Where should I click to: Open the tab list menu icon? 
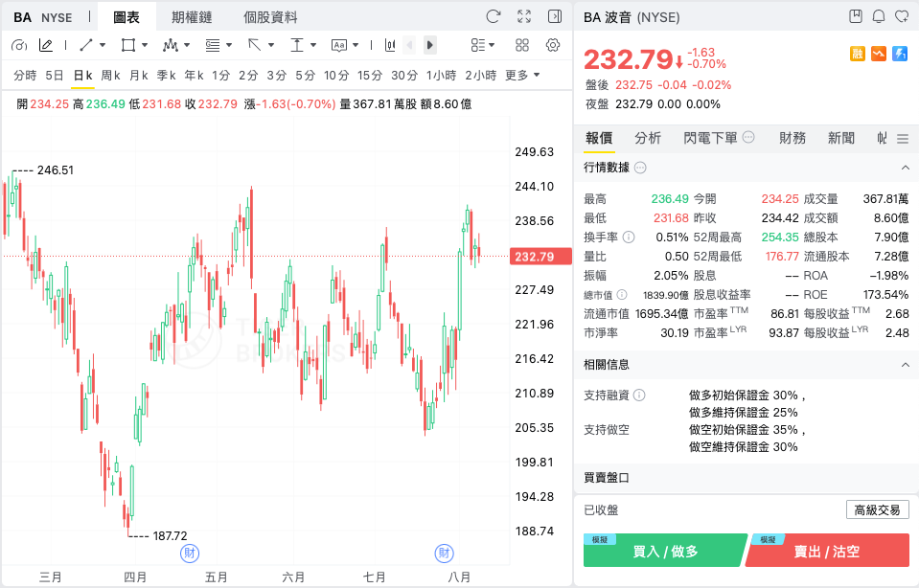pos(903,139)
